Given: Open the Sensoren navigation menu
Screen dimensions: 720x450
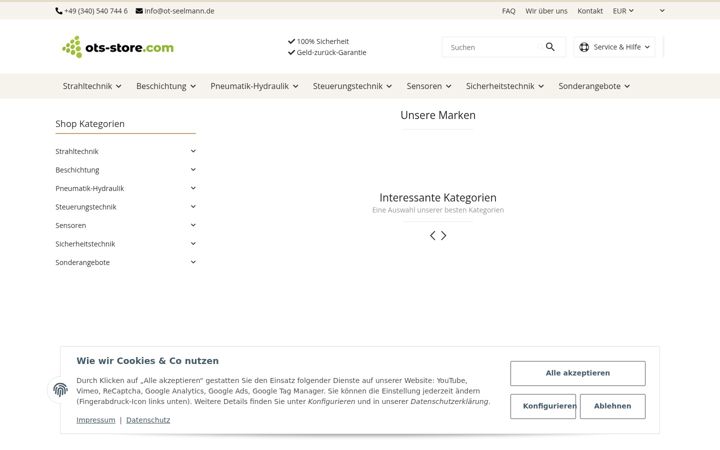Looking at the screenshot, I should tap(429, 86).
